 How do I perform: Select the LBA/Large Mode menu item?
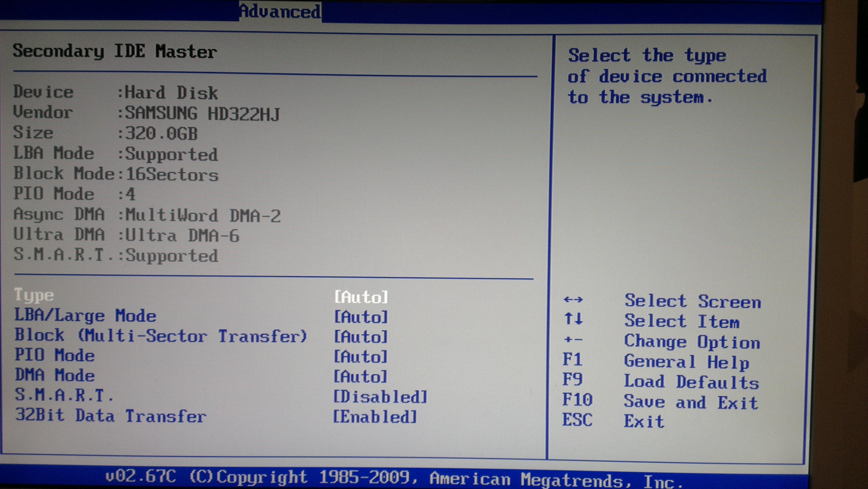85,316
